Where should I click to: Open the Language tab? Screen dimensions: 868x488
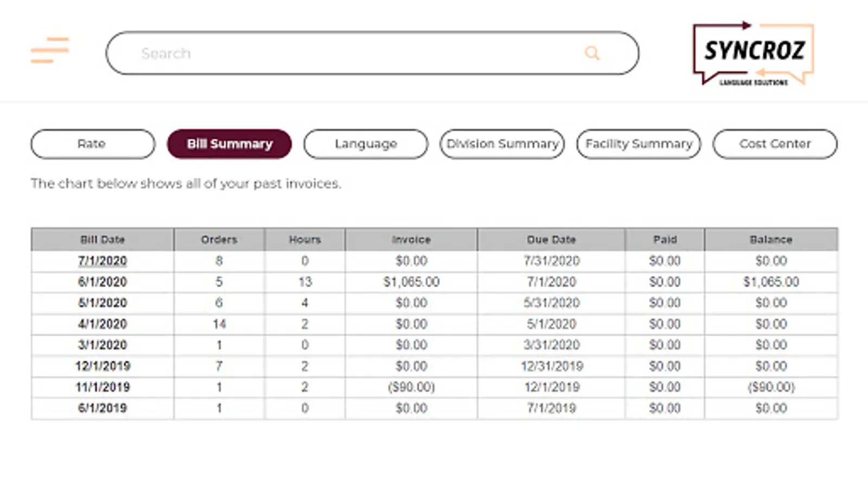[366, 144]
